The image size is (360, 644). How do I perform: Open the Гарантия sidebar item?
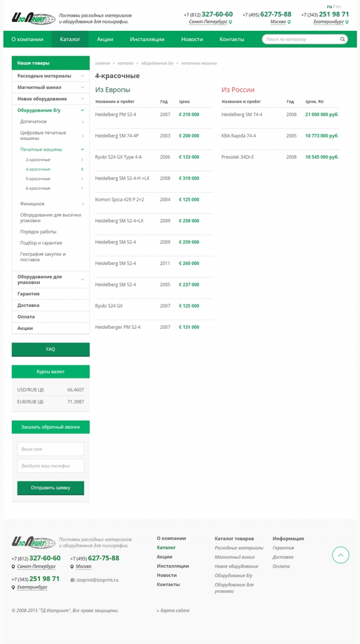click(x=28, y=294)
